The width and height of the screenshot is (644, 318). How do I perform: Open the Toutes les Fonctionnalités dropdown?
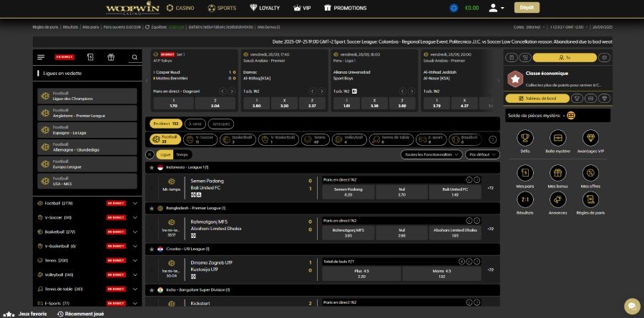click(431, 154)
